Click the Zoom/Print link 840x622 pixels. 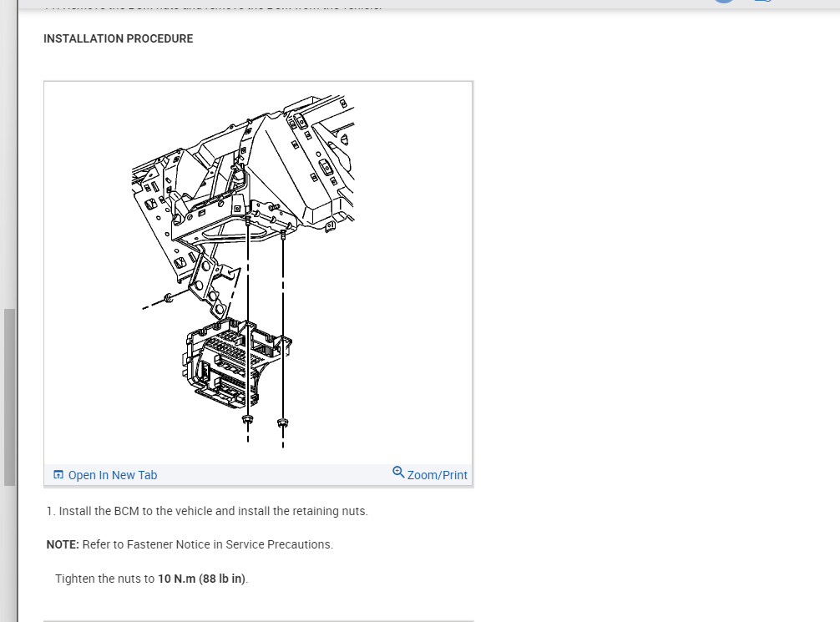(438, 475)
